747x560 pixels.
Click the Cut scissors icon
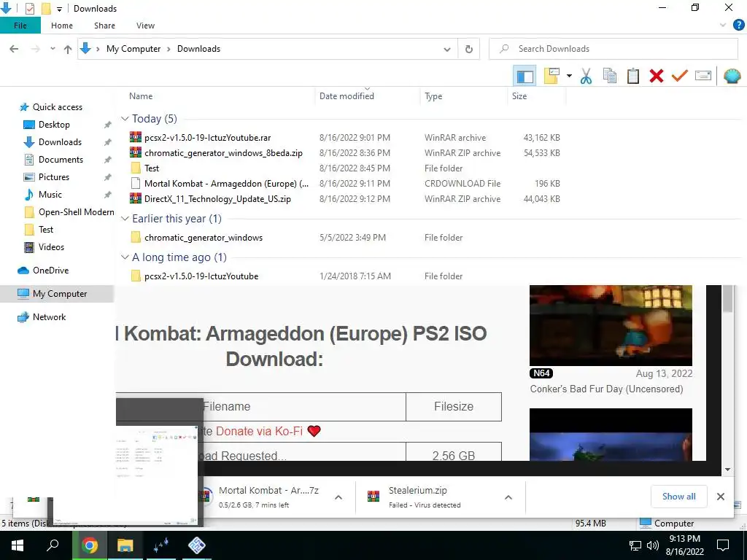pos(586,76)
